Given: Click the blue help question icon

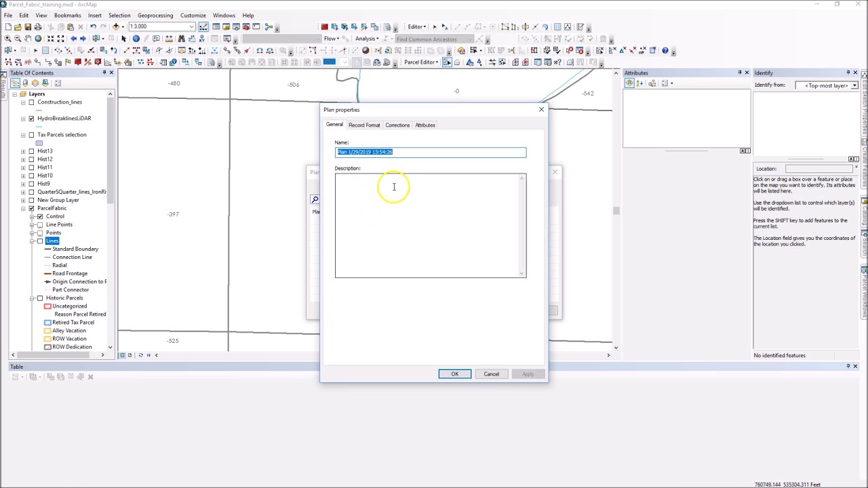Looking at the screenshot, I should pos(665,50).
